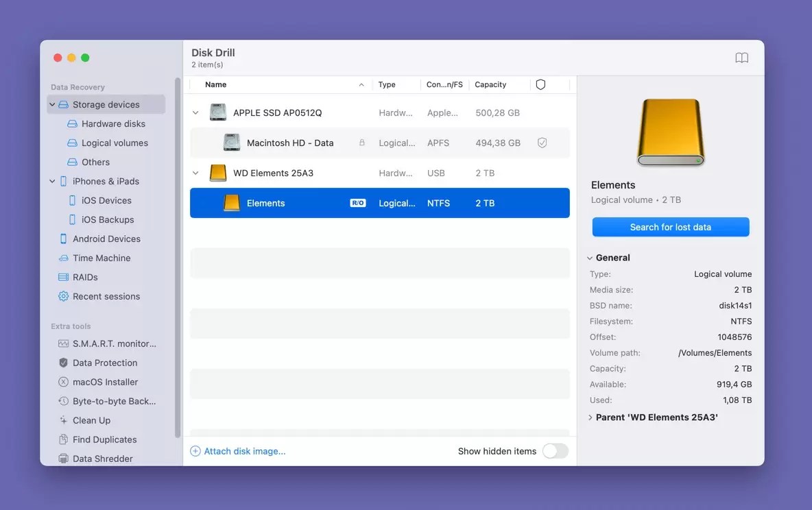Click the Elements volume drive icon in the list

coord(232,203)
